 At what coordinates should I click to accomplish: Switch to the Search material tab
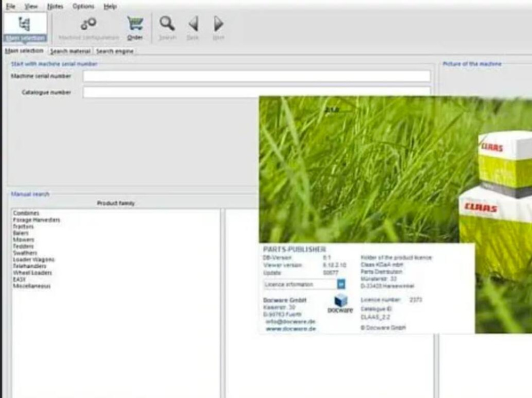[x=70, y=51]
